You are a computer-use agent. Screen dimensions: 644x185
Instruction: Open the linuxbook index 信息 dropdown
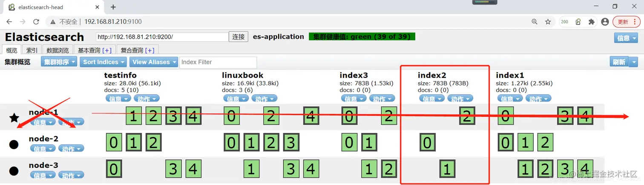[x=236, y=98]
